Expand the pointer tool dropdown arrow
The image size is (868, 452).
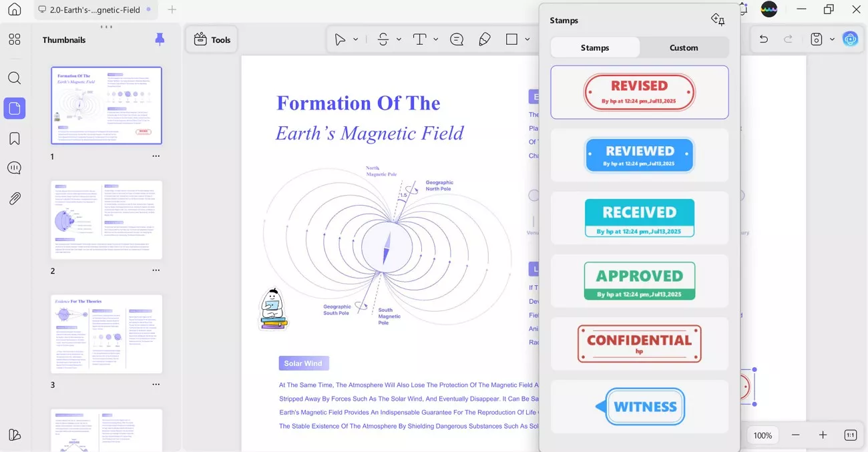click(x=356, y=39)
